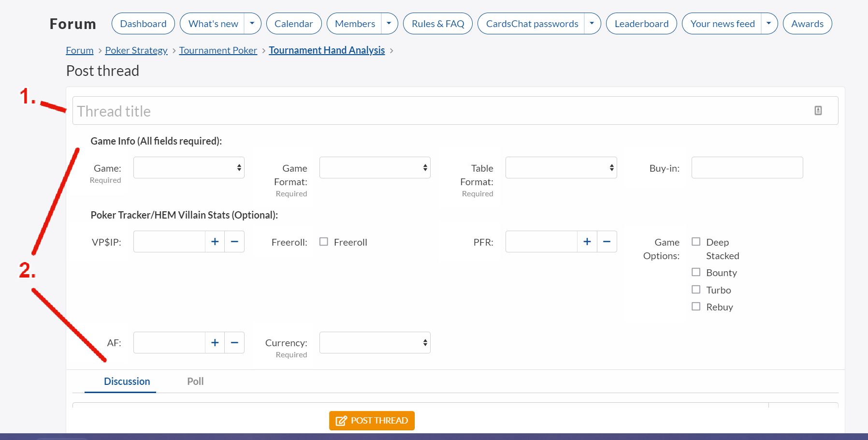Expand the What's new arrow menu
This screenshot has width=868, height=440.
point(252,24)
